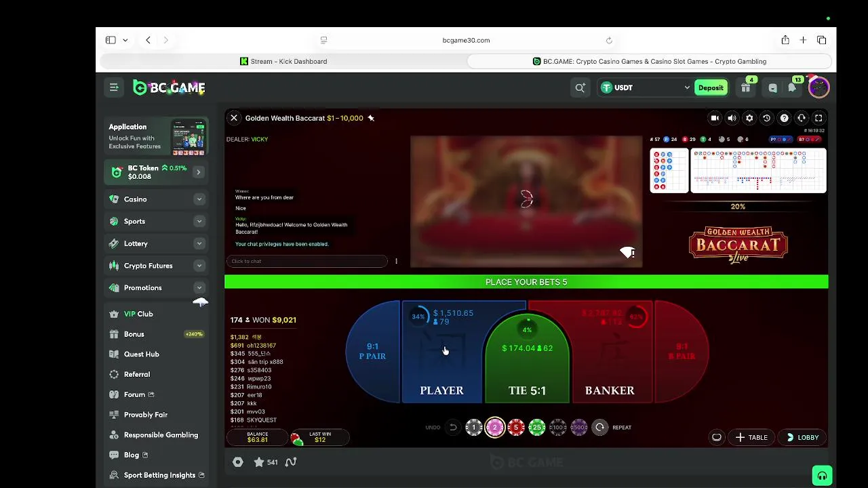Open the chat options three-dot menu
Viewport: 868px width, 488px height.
point(396,261)
